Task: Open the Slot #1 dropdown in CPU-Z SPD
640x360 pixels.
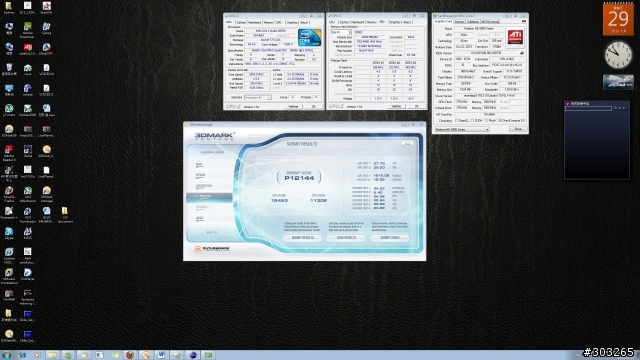Action: click(341, 32)
